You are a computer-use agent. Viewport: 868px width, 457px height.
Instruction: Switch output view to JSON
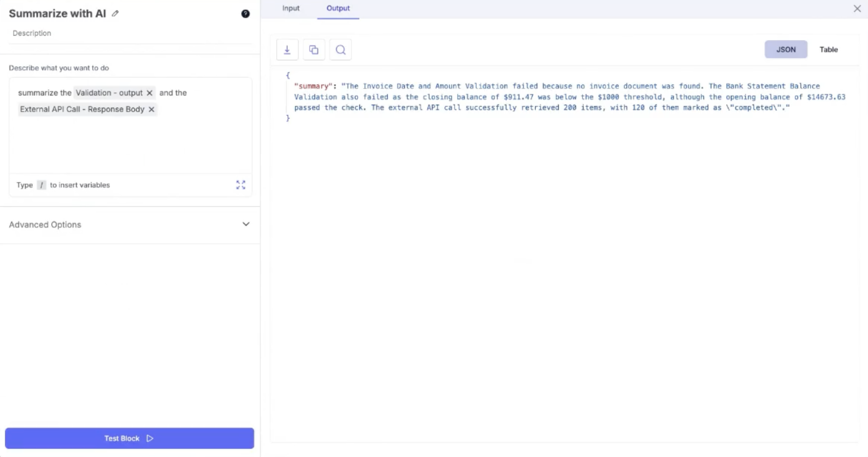[786, 50]
